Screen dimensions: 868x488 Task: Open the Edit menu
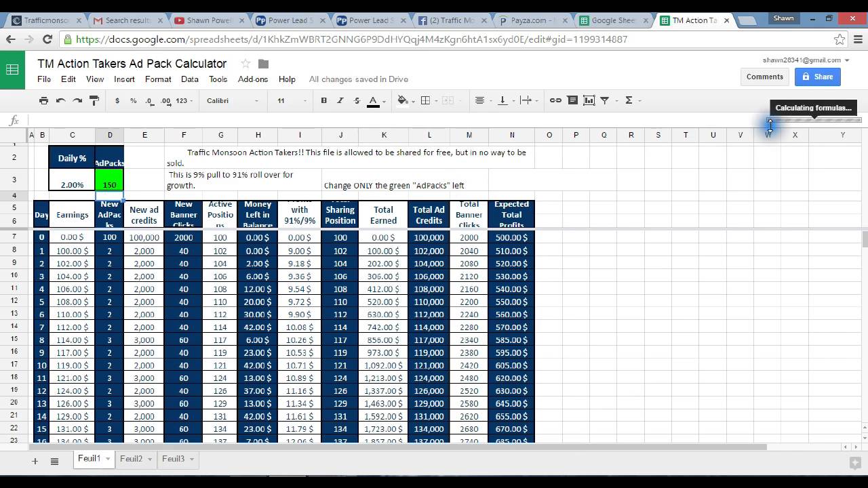(x=68, y=79)
